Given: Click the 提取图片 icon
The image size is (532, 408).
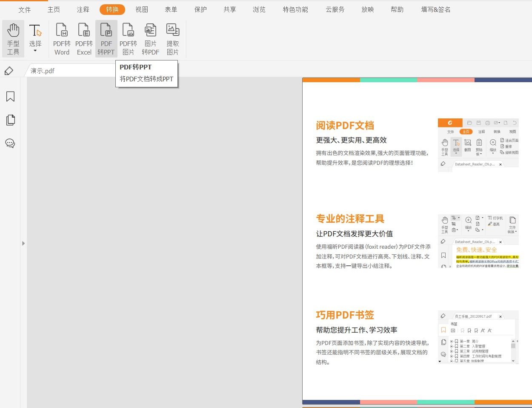Looking at the screenshot, I should pos(172,38).
